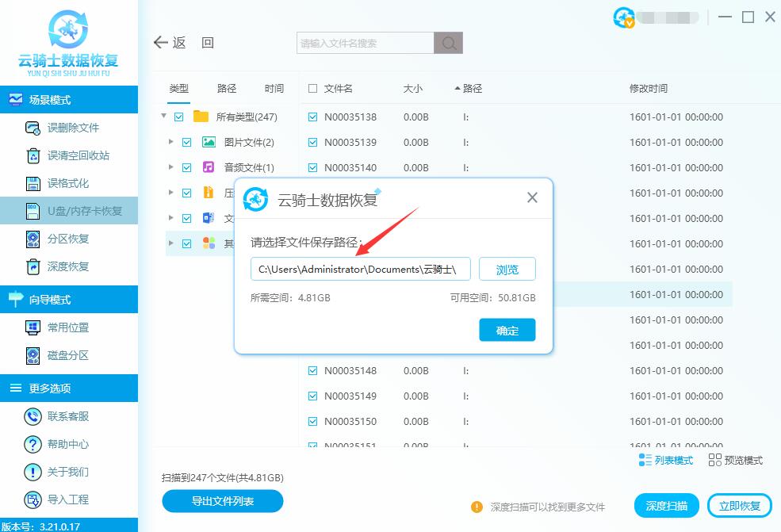Viewport: 781px width, 532px height.
Task: Switch to the 类型 tab
Action: point(179,89)
